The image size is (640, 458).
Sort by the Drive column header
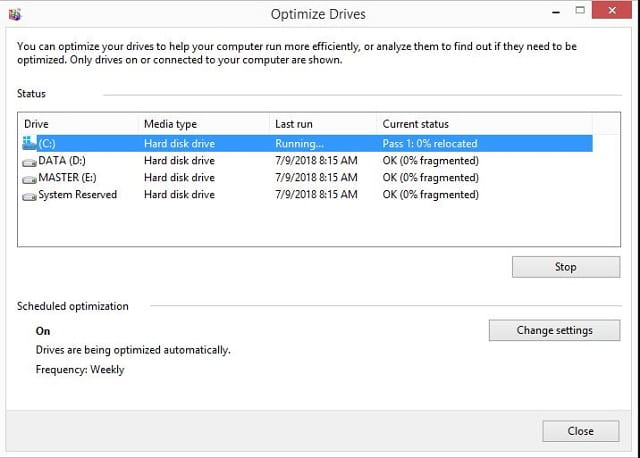pos(78,124)
